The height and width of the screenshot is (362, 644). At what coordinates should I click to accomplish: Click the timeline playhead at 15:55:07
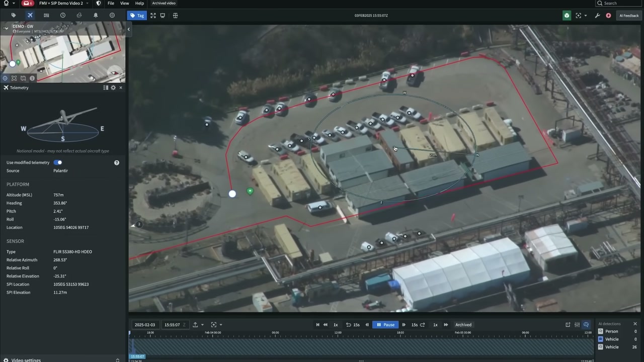point(137,356)
